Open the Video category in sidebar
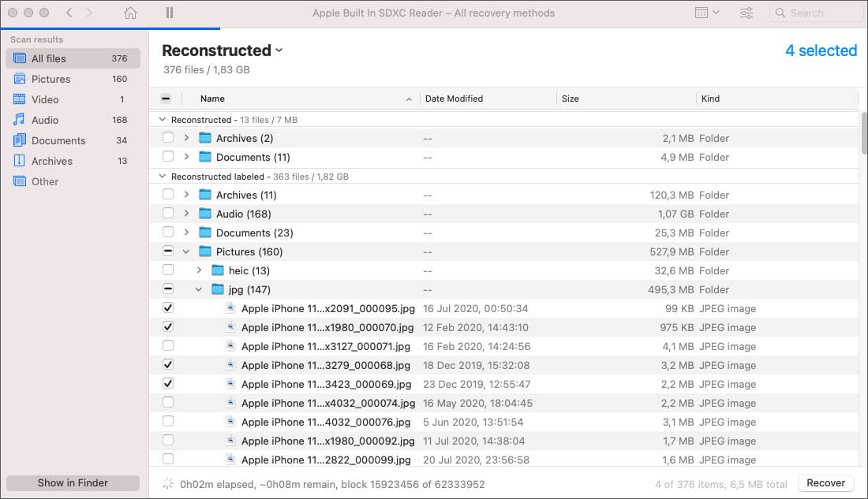 [x=45, y=99]
